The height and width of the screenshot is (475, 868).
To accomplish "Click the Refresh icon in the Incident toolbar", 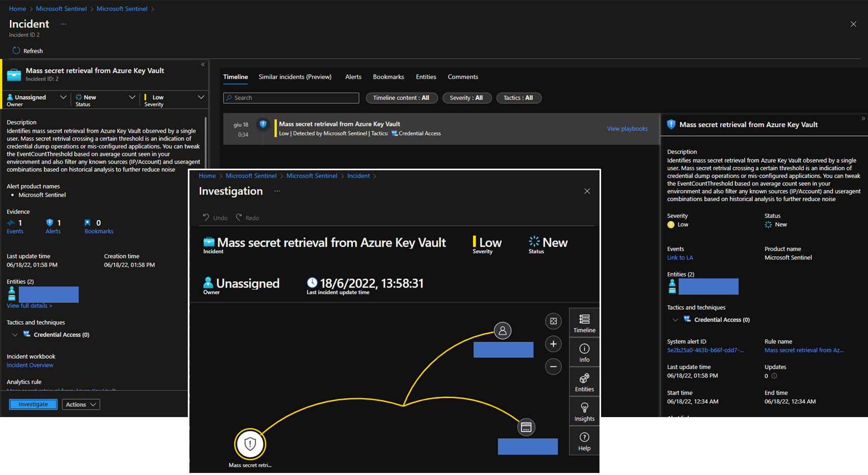I will [16, 51].
